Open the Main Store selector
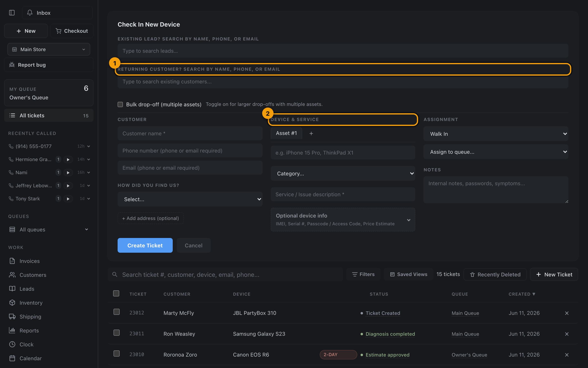The width and height of the screenshot is (588, 368). click(x=49, y=49)
